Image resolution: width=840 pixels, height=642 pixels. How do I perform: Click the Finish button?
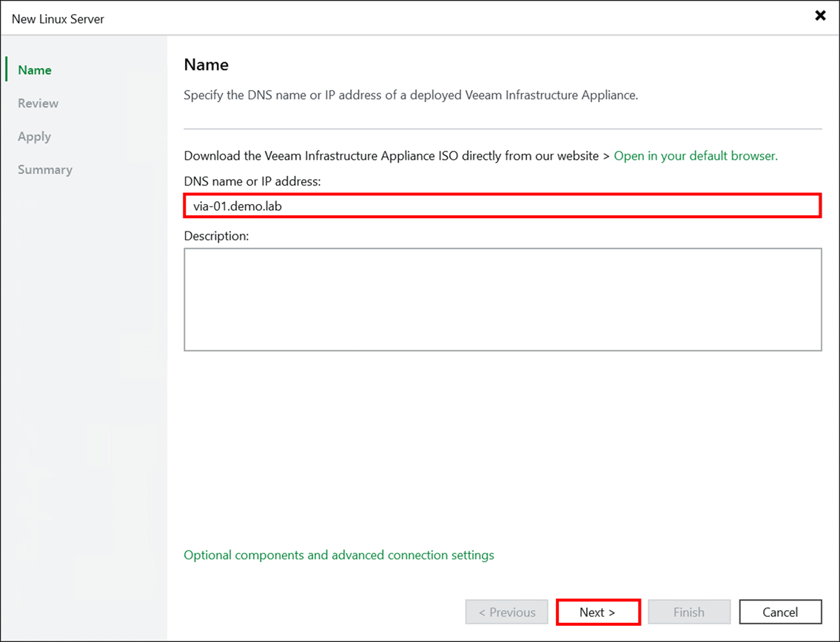pos(689,612)
